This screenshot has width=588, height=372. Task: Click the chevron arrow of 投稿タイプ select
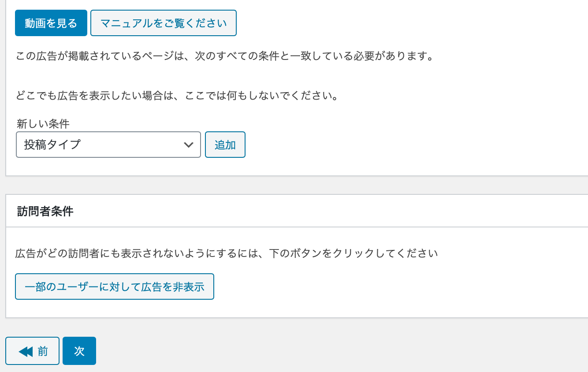tap(189, 145)
